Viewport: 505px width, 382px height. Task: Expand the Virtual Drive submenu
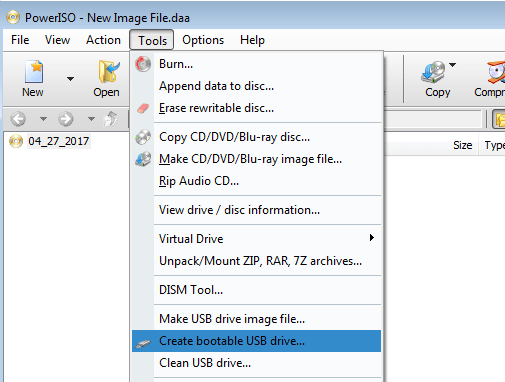pyautogui.click(x=256, y=239)
